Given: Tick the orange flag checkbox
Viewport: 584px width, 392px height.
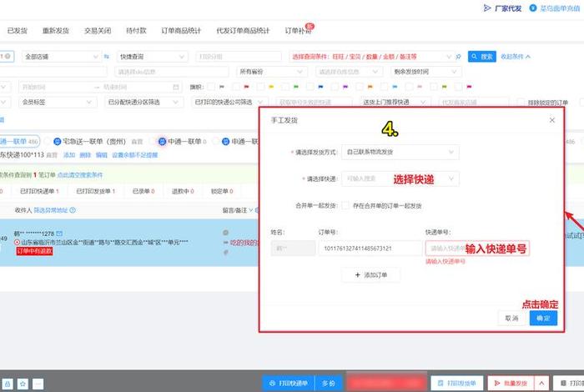Looking at the screenshot, I should 360,87.
